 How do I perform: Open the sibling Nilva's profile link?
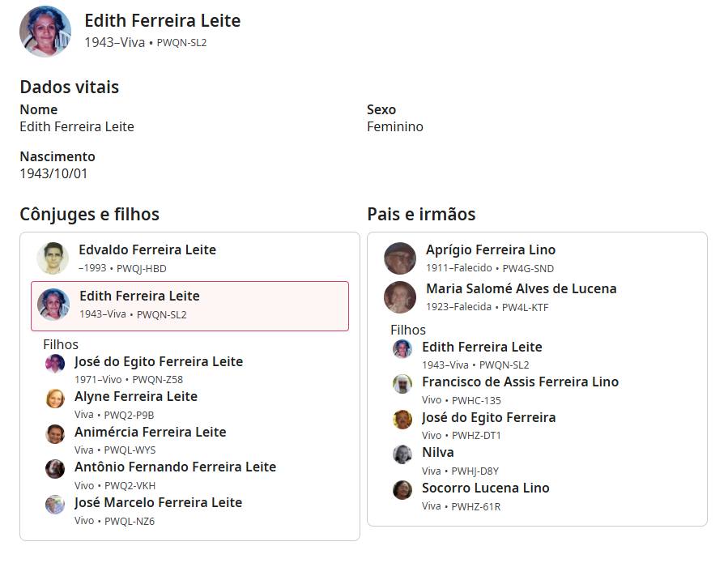pos(437,453)
